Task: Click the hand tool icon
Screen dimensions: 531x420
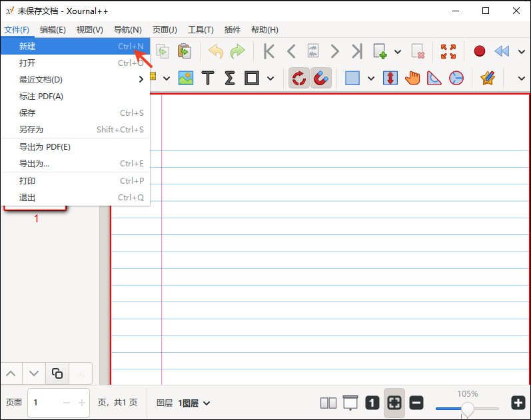Action: (412, 78)
